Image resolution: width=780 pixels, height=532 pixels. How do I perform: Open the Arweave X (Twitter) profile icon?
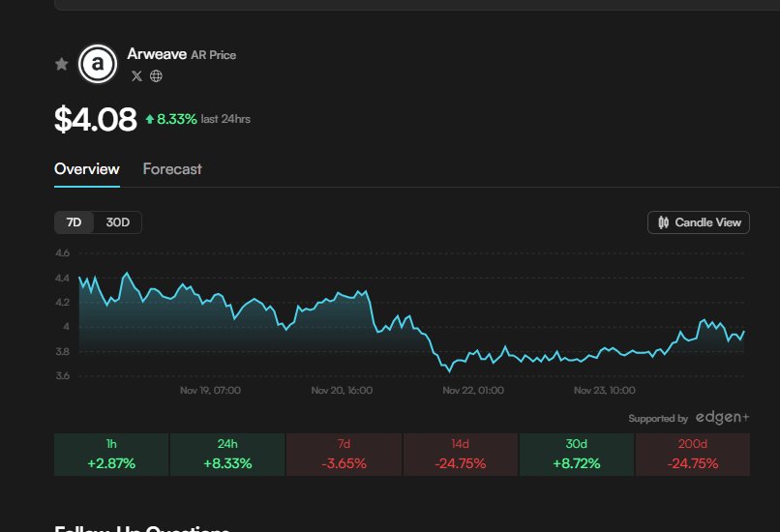coord(136,75)
